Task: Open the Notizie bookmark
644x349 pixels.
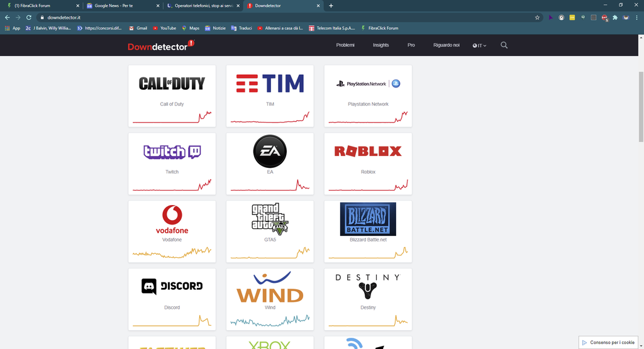Action: [x=215, y=28]
